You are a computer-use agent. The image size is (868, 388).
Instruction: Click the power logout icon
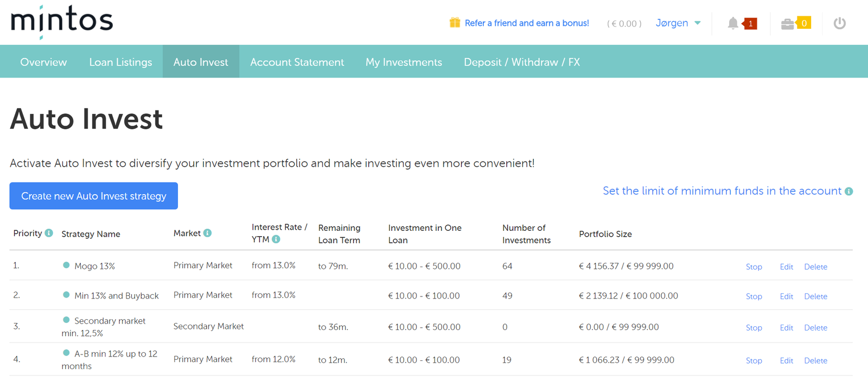click(x=840, y=23)
